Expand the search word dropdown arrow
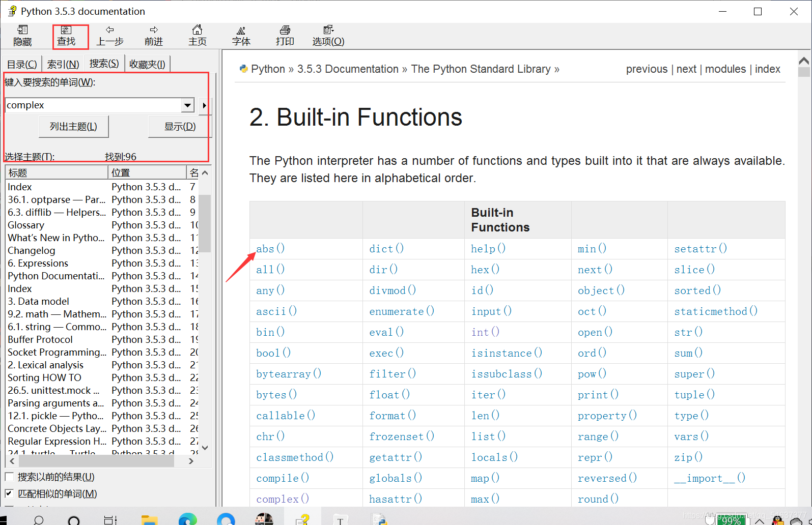Screen dimensions: 812x525 pos(188,105)
